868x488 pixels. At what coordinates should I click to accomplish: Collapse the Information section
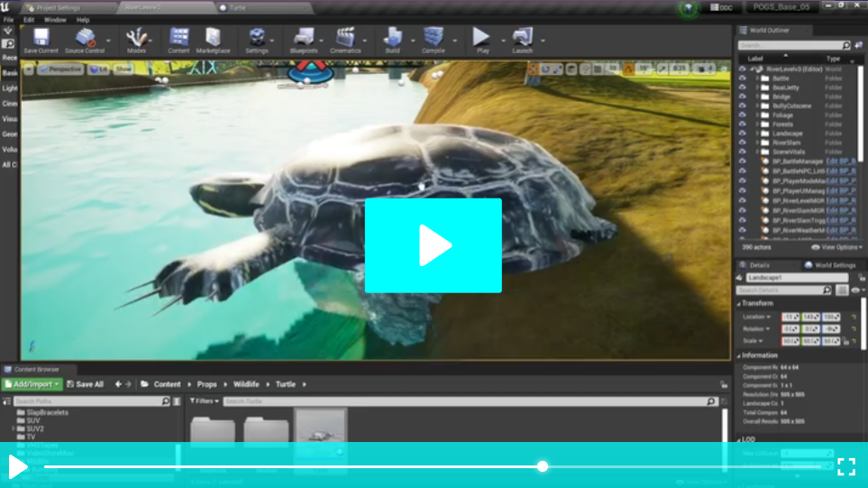pyautogui.click(x=739, y=355)
